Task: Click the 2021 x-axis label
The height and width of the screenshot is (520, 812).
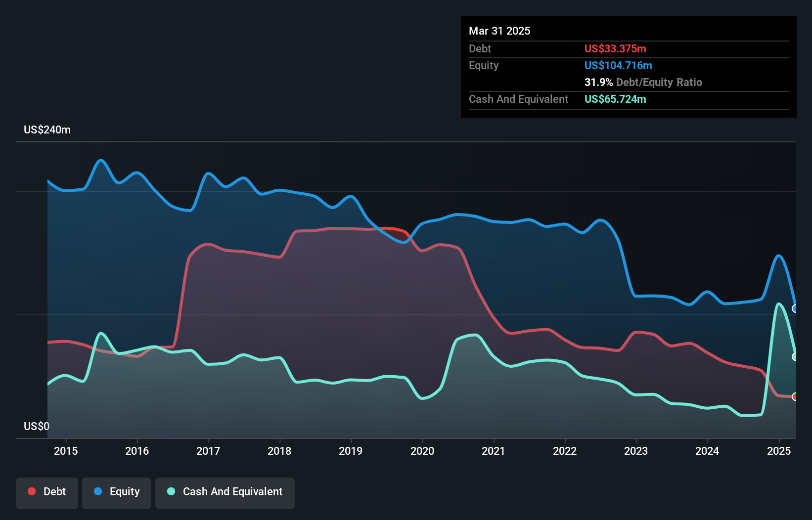Action: (x=494, y=451)
